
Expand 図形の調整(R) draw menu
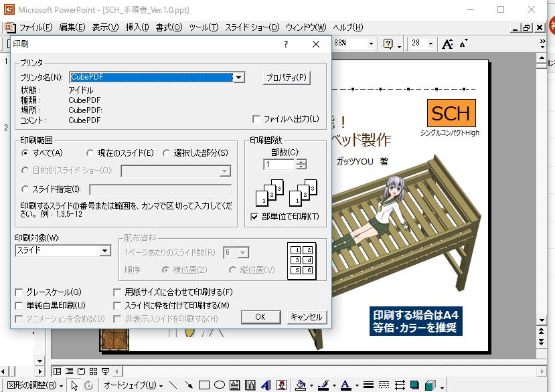[x=35, y=385]
